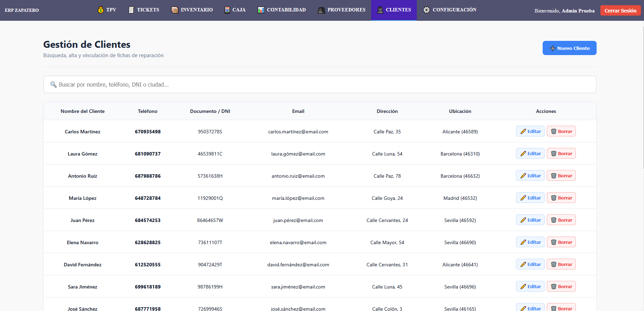Click the Proveedores people icon
The width and height of the screenshot is (644, 311).
coord(321,10)
